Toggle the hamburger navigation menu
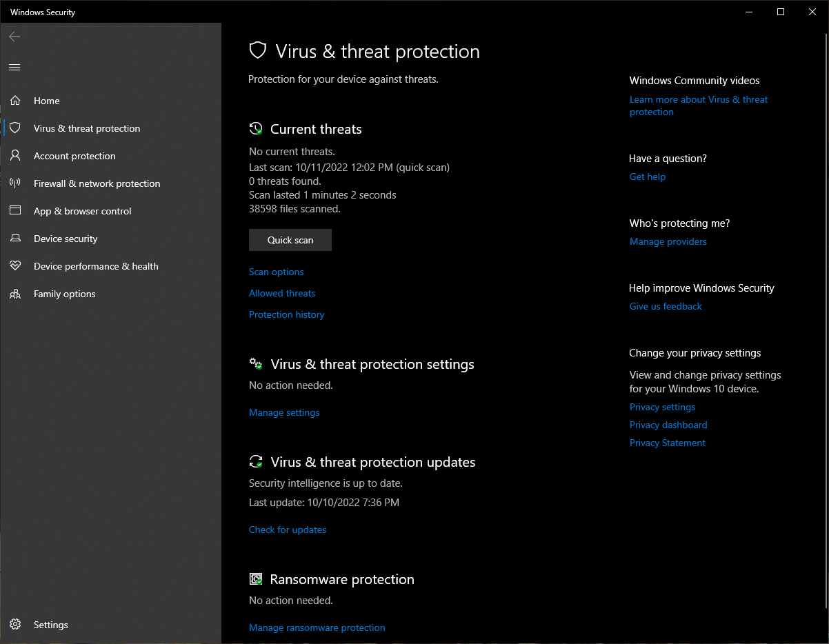The height and width of the screenshot is (644, 829). coord(14,67)
